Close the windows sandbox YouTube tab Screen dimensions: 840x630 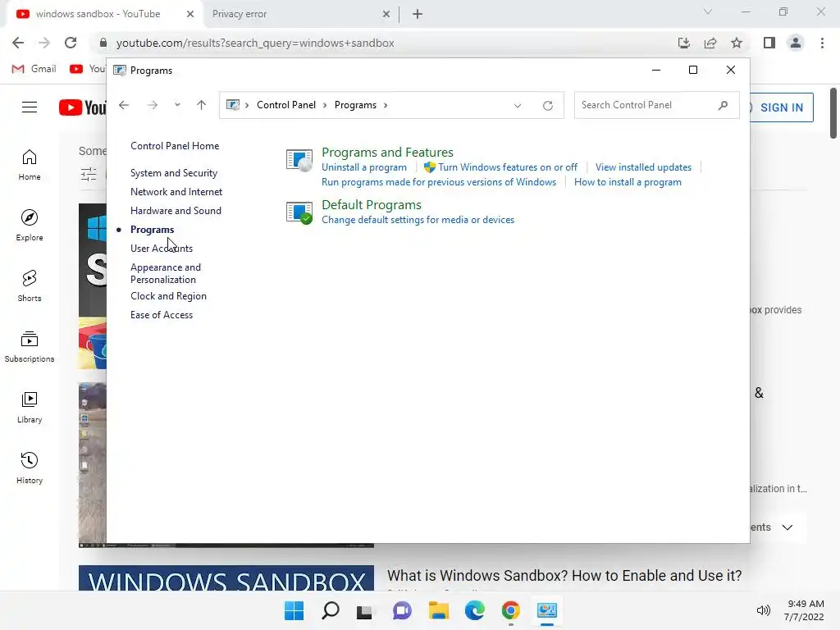(x=190, y=14)
